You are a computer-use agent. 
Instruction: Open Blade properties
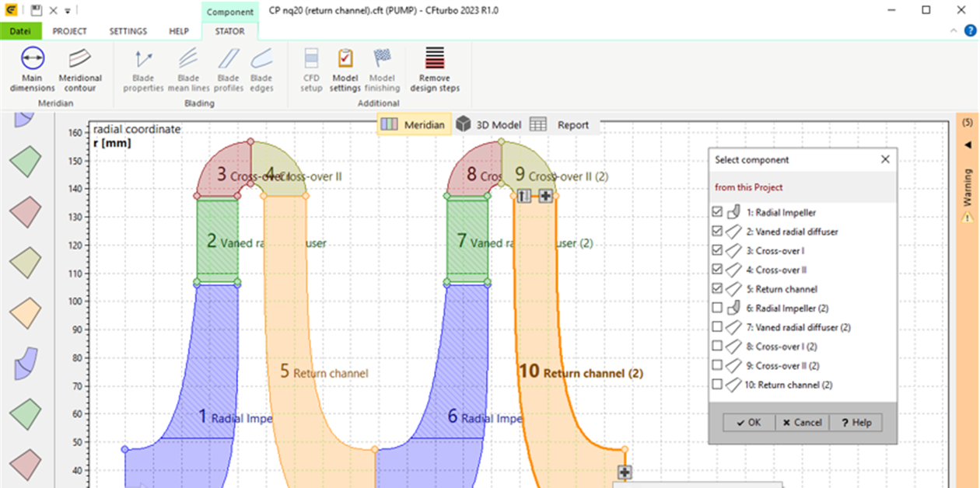143,68
